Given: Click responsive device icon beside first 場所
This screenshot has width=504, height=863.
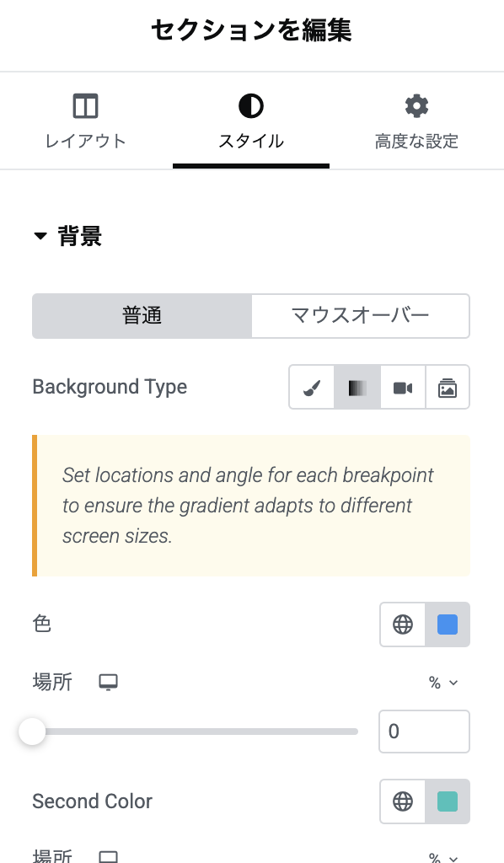Looking at the screenshot, I should [109, 683].
